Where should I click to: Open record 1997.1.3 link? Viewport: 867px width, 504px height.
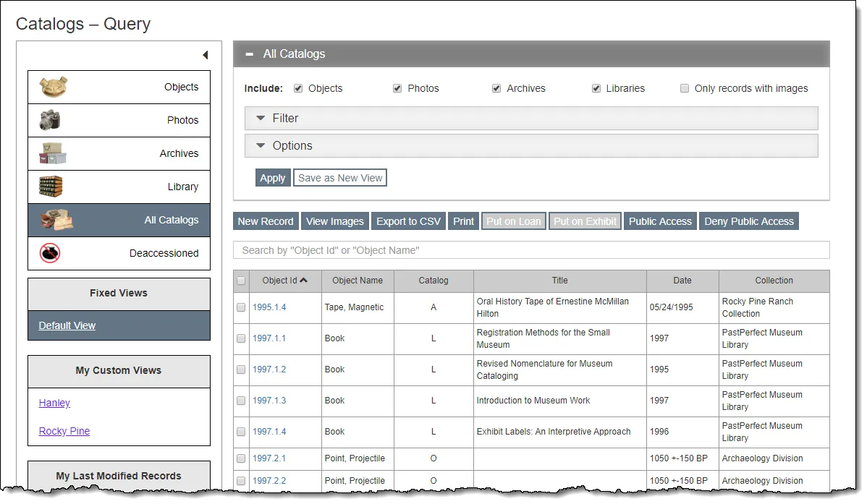pos(269,401)
